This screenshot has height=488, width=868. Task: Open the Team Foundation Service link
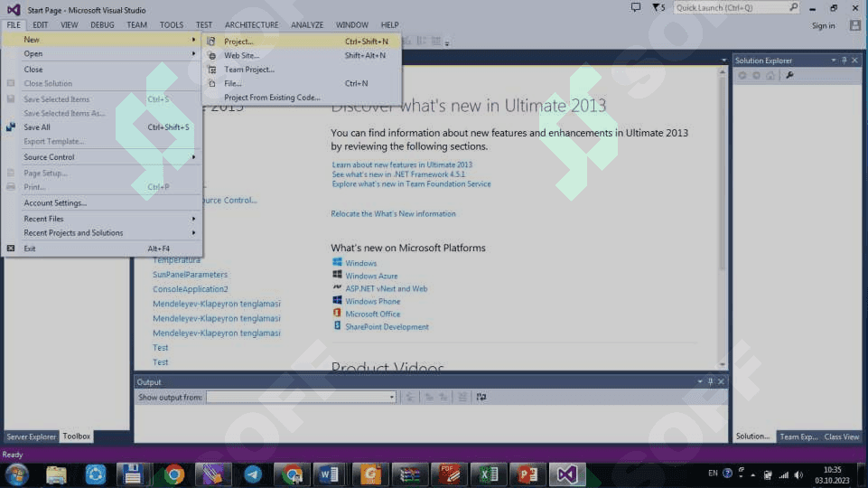pyautogui.click(x=411, y=183)
